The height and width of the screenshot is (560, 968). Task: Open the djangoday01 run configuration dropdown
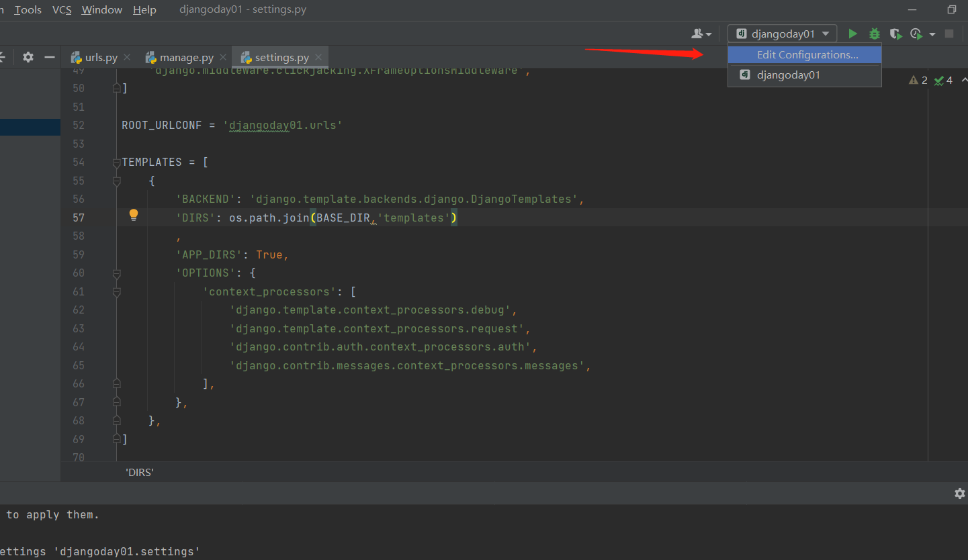783,34
